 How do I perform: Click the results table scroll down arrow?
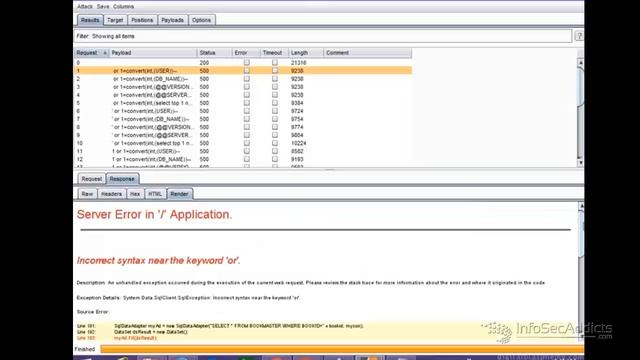[580, 163]
